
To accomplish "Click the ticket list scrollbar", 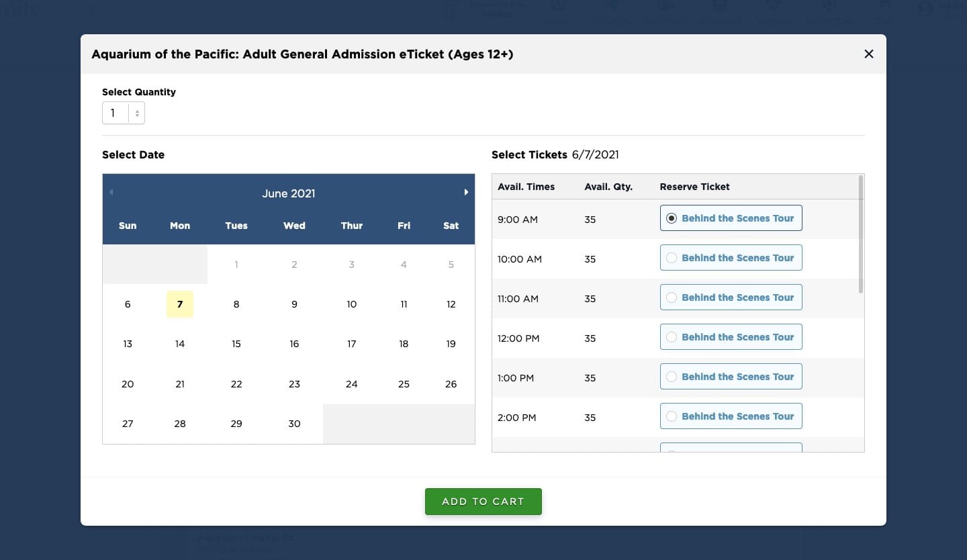I will click(x=860, y=234).
